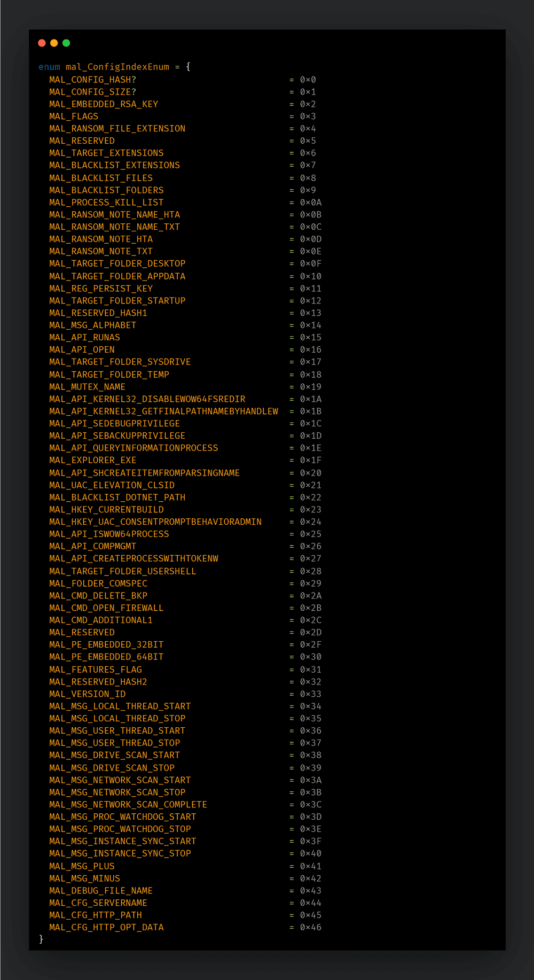Click MAL_MUTEX_NAME entry

[87, 387]
